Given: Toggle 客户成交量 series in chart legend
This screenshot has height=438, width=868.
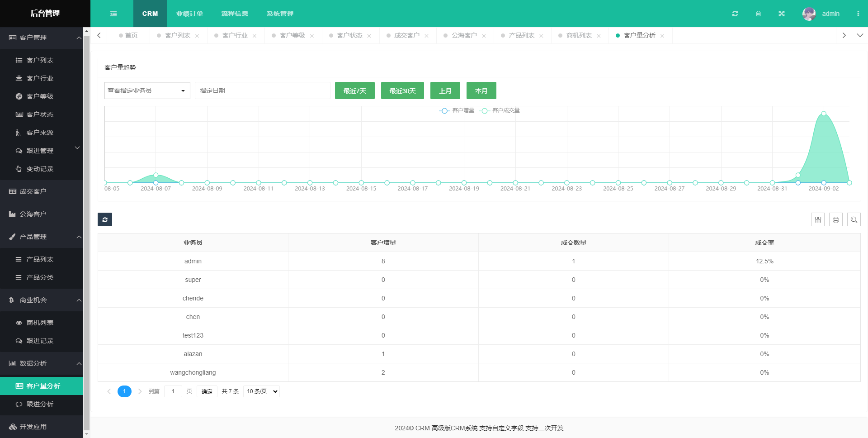Looking at the screenshot, I should (x=499, y=110).
